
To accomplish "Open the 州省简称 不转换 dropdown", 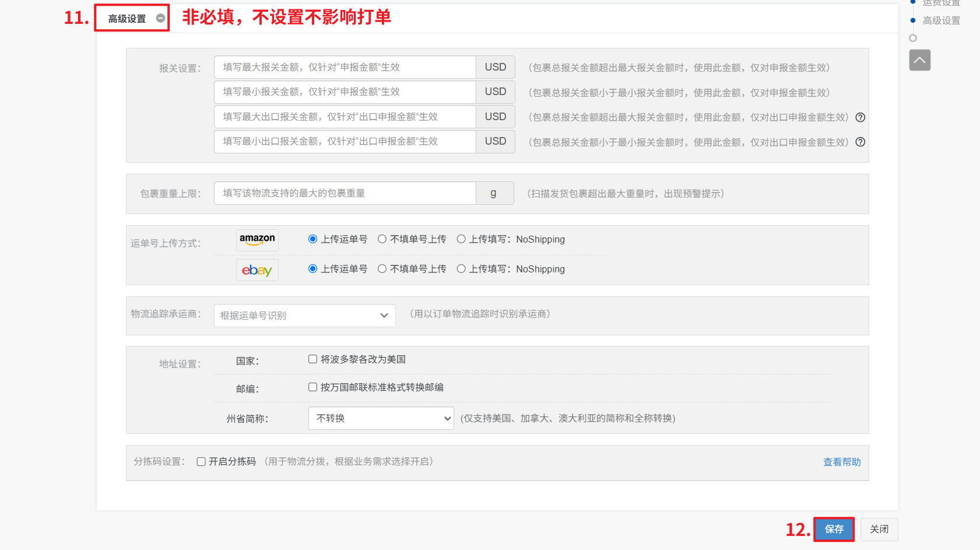I will [381, 418].
